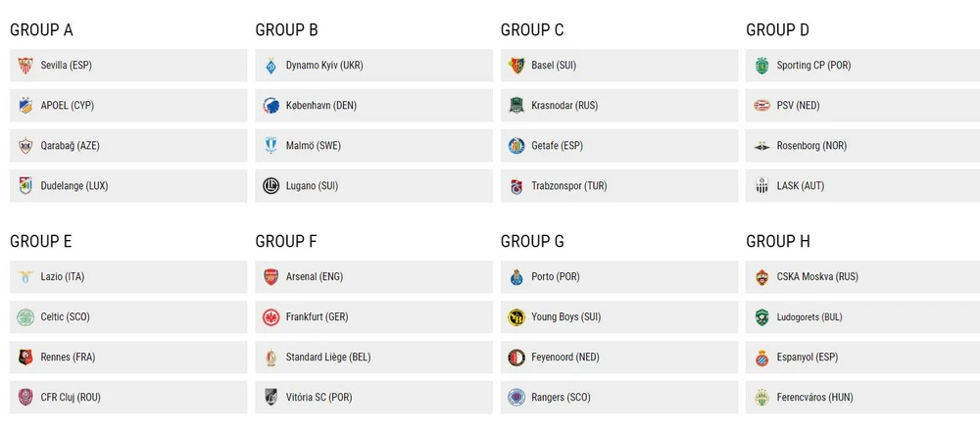Viewport: 980px width, 430px height.
Task: Click the Sevilla club crest icon
Action: (x=25, y=66)
